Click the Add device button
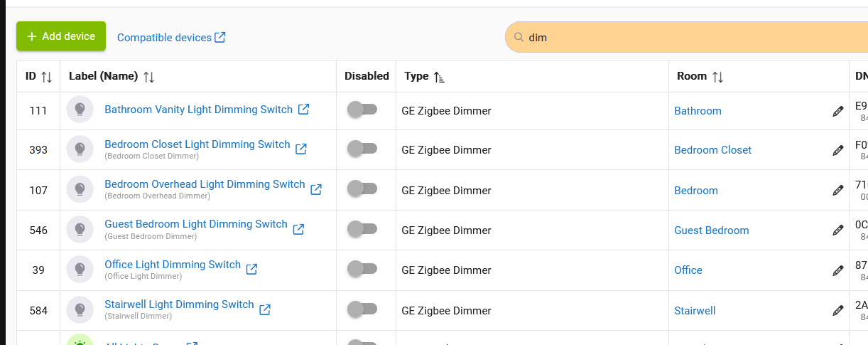 pyautogui.click(x=61, y=36)
